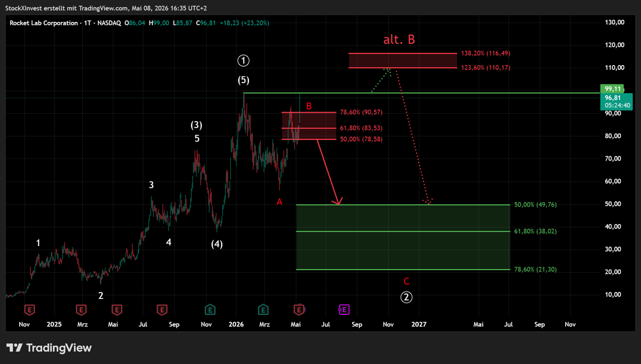Click the 130,00 price axis label

(x=614, y=22)
